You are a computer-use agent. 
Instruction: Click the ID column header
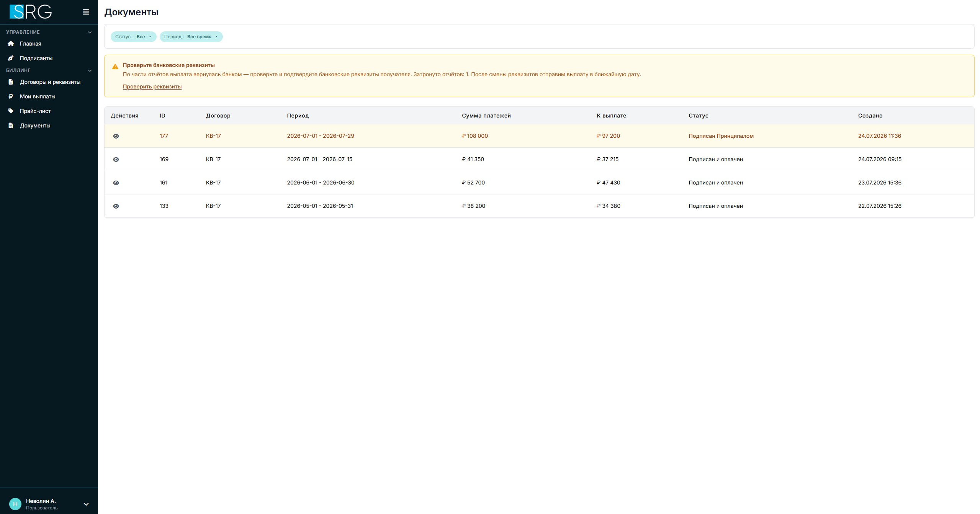(162, 116)
